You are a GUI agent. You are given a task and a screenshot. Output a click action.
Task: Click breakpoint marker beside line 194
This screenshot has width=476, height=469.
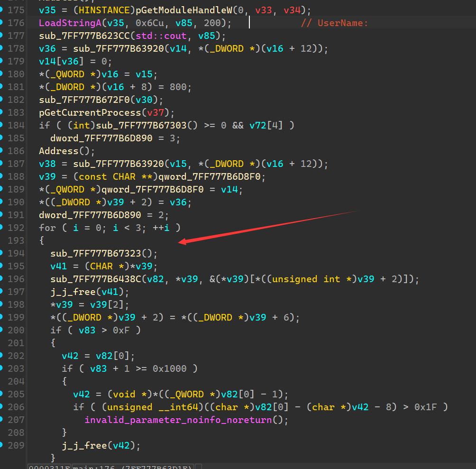pos(2,253)
